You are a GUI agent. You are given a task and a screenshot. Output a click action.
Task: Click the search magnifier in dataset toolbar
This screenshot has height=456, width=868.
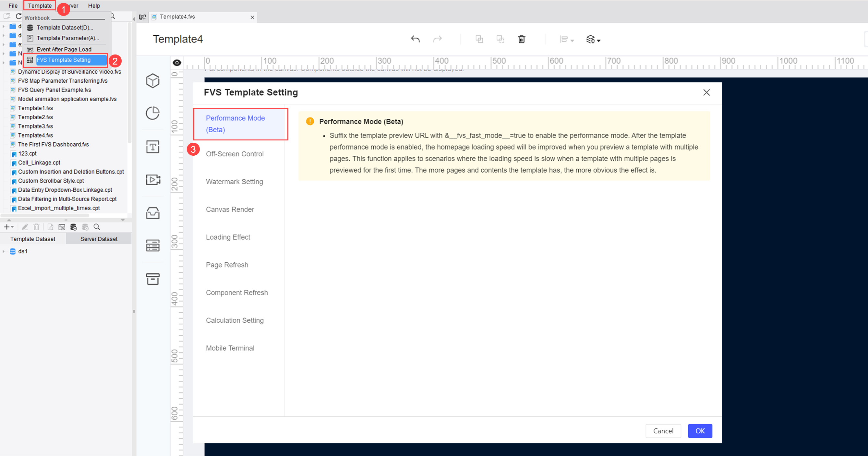[97, 227]
